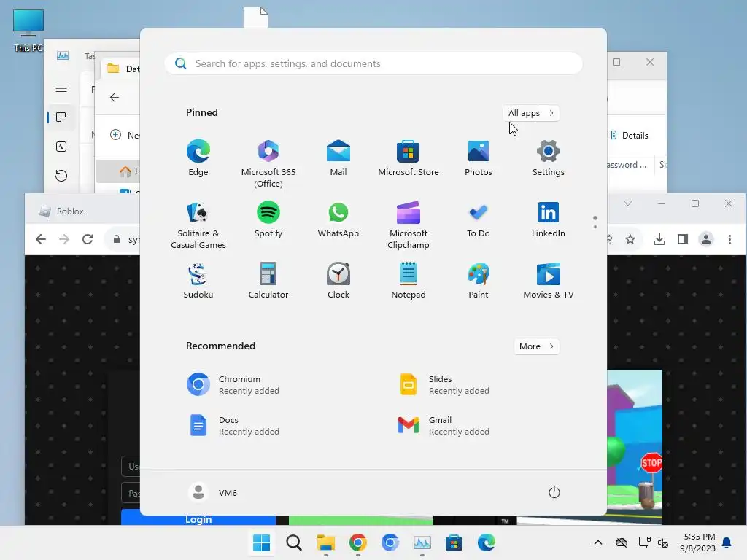Open Microsoft Store from pinned apps
Image resolution: width=747 pixels, height=560 pixels.
pyautogui.click(x=409, y=158)
